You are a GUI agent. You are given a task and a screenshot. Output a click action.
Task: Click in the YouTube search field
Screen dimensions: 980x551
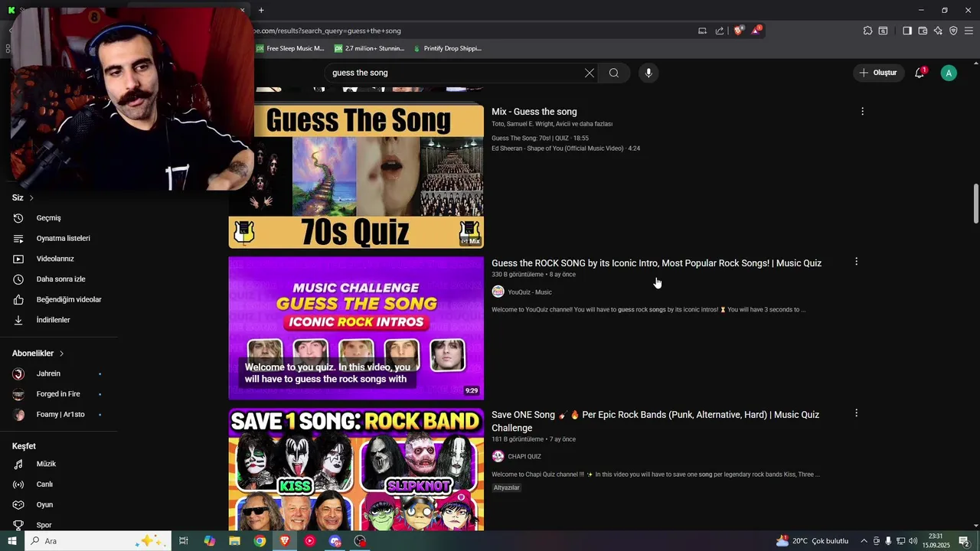[456, 73]
